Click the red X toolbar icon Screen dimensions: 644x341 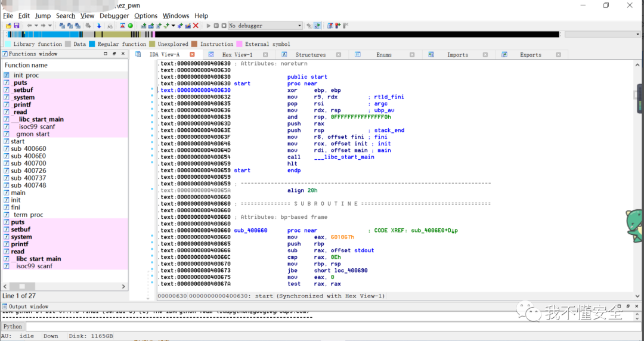[196, 26]
